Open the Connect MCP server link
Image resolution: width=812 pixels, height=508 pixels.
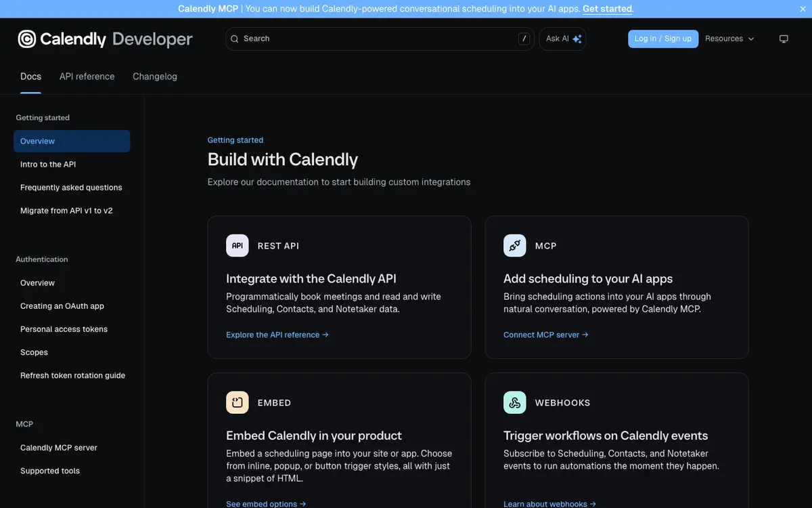546,335
